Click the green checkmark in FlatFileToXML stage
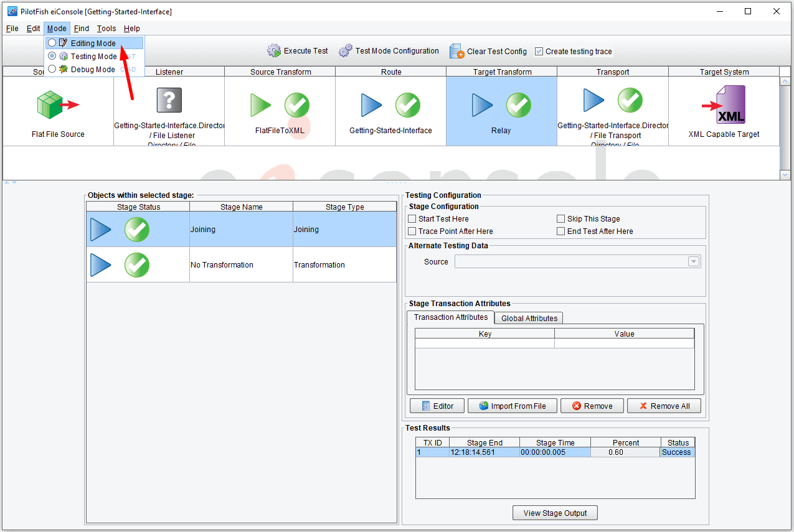Viewport: 794px width, 532px height. pyautogui.click(x=297, y=105)
